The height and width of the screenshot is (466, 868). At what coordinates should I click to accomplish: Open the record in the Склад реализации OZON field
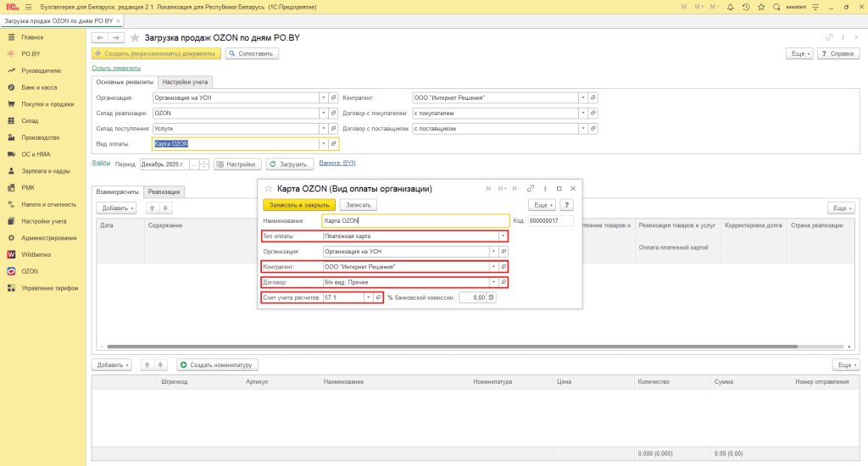[x=333, y=114]
